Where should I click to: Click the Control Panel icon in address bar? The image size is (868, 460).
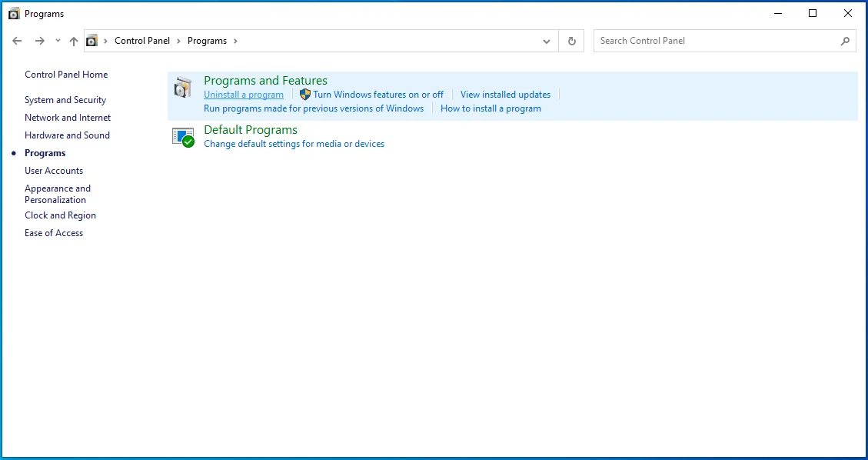[92, 41]
